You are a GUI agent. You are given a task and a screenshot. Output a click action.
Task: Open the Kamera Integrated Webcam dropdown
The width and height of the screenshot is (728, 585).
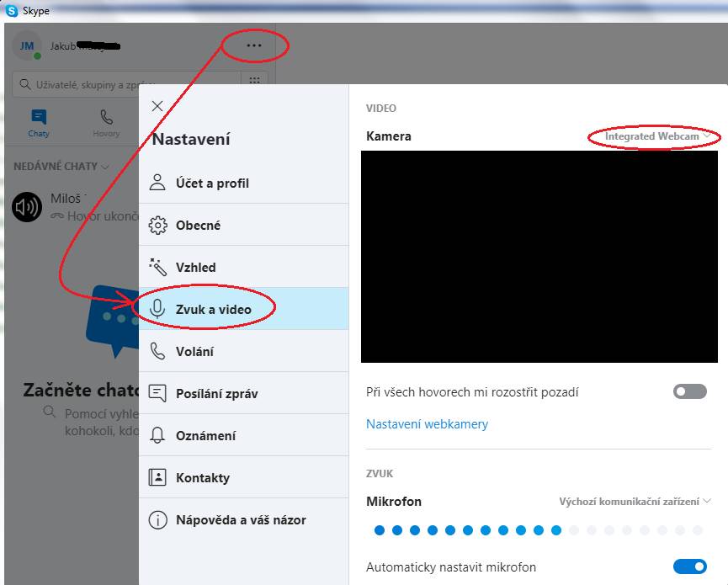[657, 136]
